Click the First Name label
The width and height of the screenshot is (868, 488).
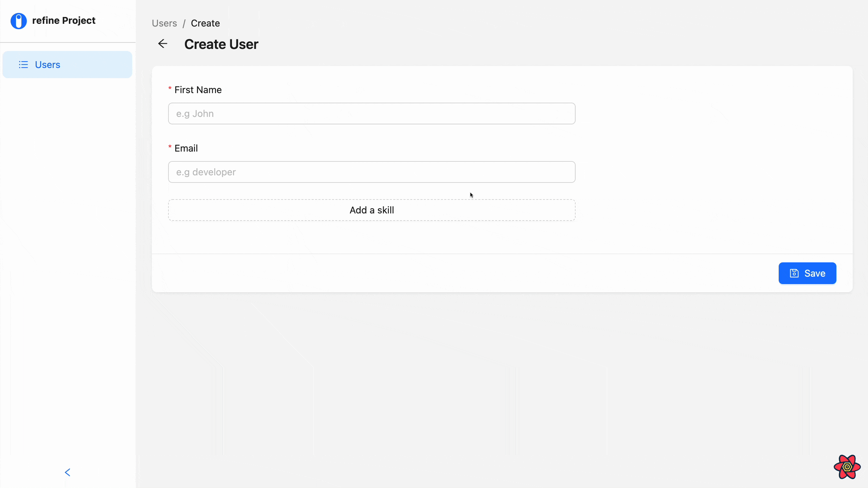tap(198, 90)
